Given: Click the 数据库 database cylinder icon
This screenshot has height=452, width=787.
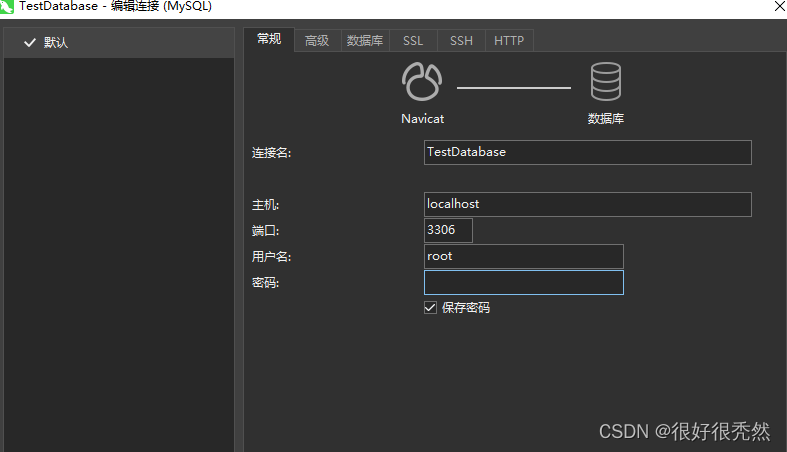Looking at the screenshot, I should pyautogui.click(x=605, y=82).
